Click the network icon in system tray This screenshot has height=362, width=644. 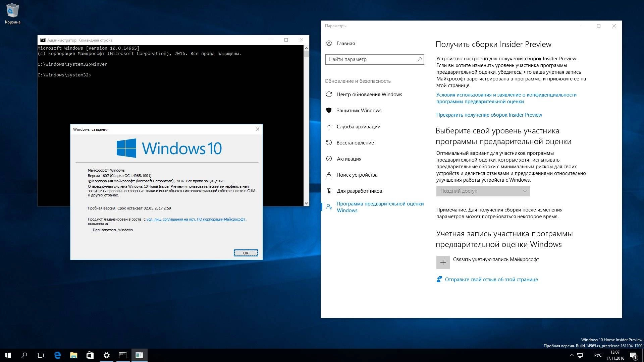pyautogui.click(x=580, y=355)
